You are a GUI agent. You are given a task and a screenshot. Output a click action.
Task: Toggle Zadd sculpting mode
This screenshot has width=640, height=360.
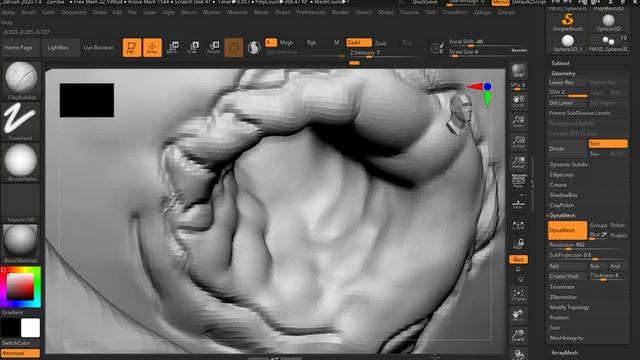coord(359,42)
